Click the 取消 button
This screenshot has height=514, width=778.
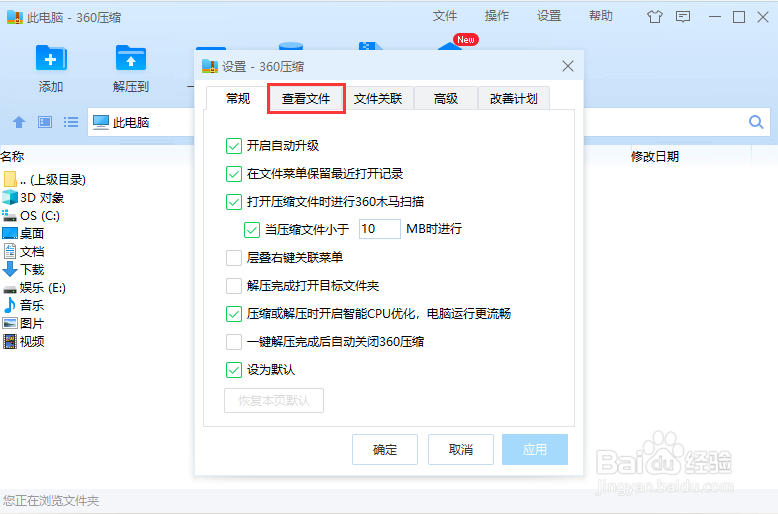point(461,450)
